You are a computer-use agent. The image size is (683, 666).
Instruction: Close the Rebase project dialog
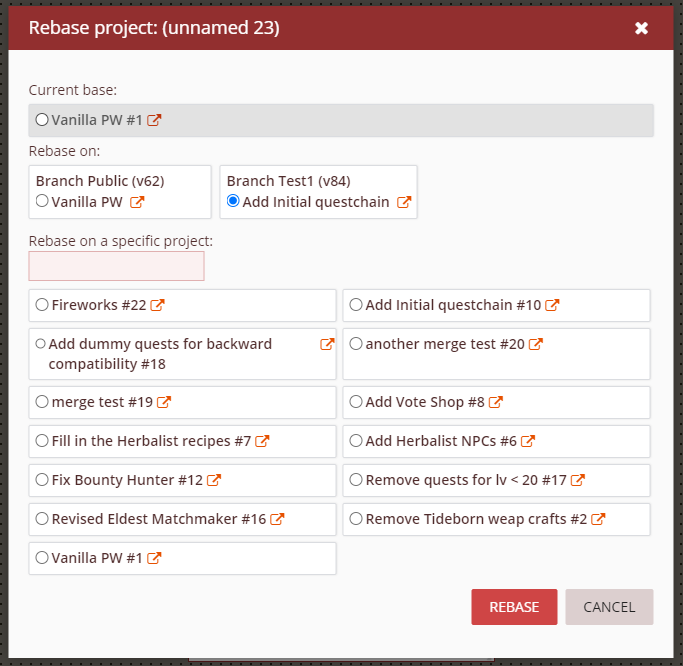click(x=642, y=28)
